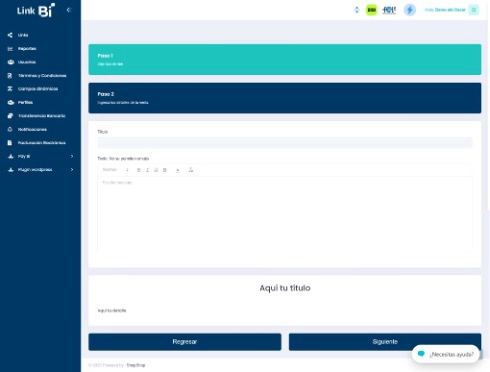Click the Siguiente button
The width and height of the screenshot is (490, 372).
385,342
